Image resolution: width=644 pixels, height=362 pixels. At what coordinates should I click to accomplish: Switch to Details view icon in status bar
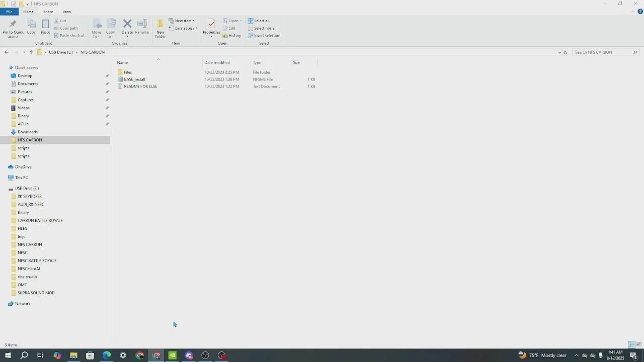coord(631,345)
